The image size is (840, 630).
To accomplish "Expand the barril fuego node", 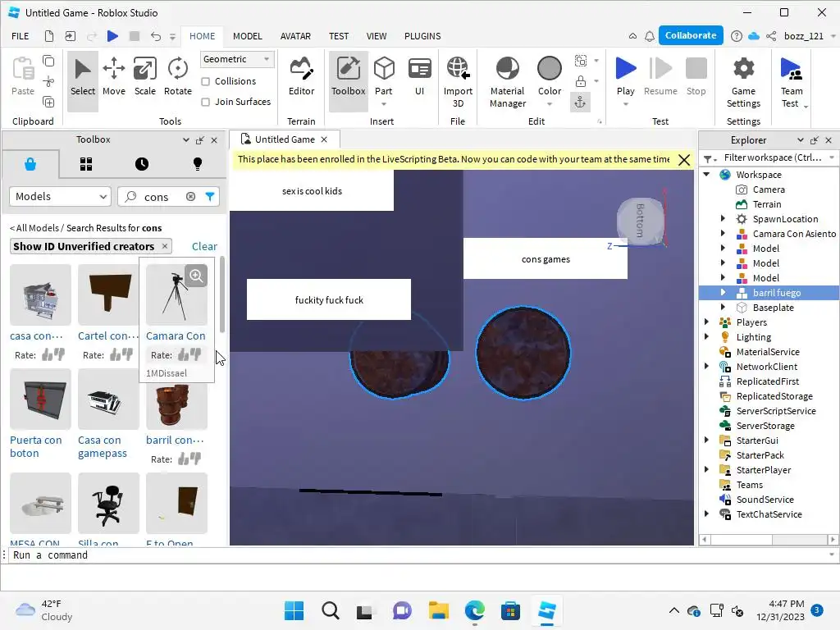I will [723, 293].
